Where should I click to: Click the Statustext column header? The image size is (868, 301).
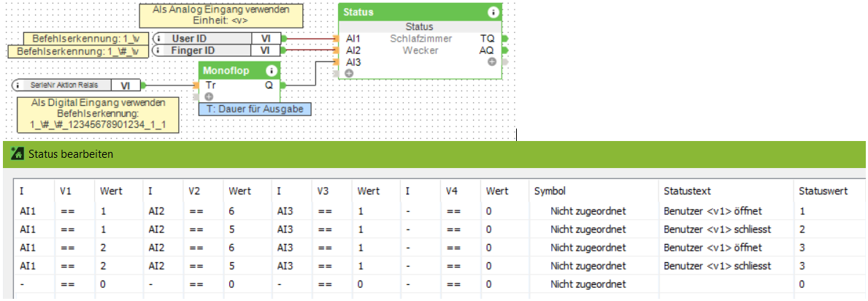click(x=726, y=191)
